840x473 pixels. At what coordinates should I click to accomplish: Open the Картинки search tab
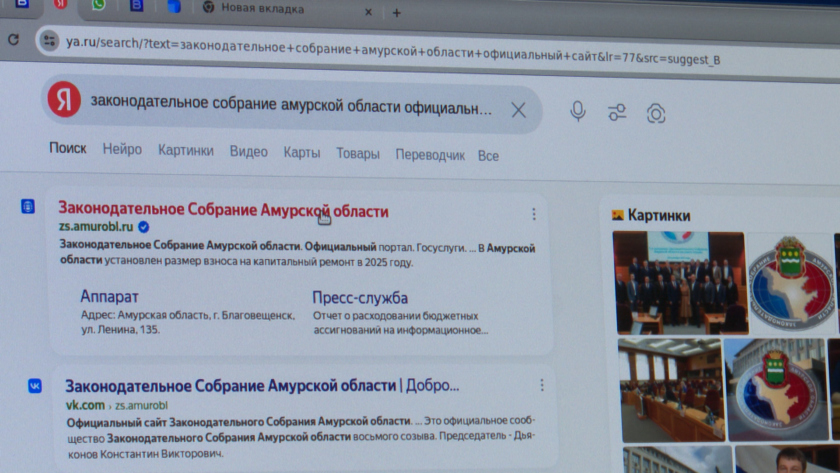pyautogui.click(x=185, y=151)
